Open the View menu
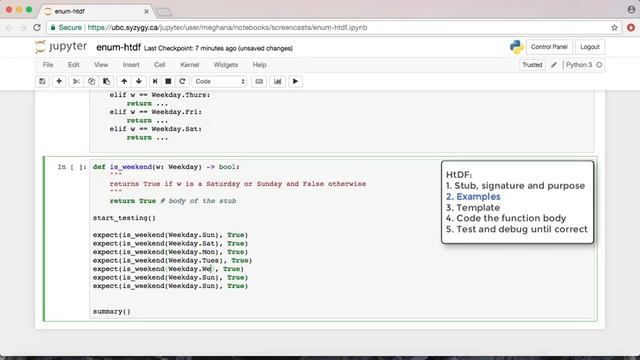 pyautogui.click(x=101, y=65)
